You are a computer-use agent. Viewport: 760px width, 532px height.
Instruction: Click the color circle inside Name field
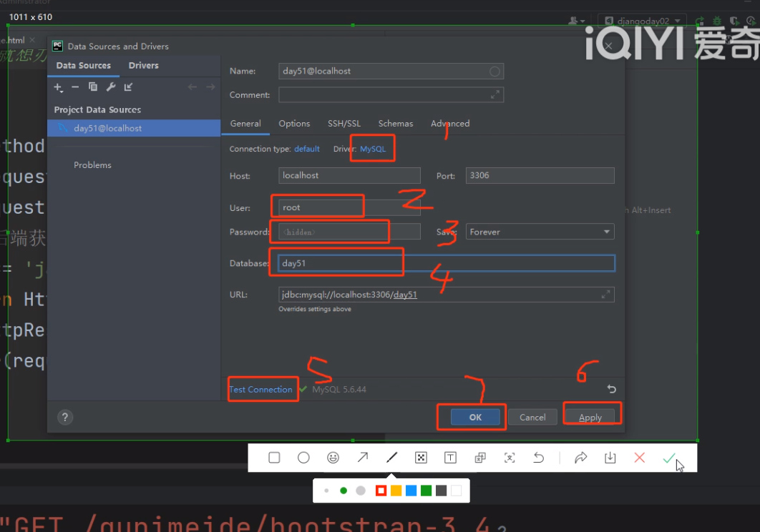pos(495,72)
